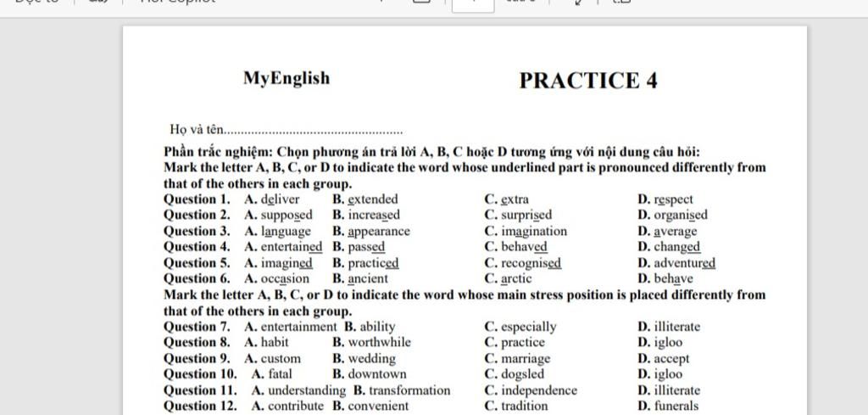
Task: Click the word 'passed'
Action: click(x=366, y=247)
